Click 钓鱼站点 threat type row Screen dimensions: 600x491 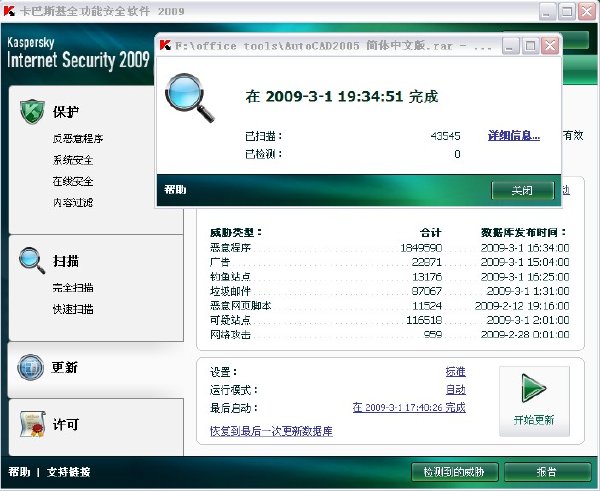[x=390, y=277]
